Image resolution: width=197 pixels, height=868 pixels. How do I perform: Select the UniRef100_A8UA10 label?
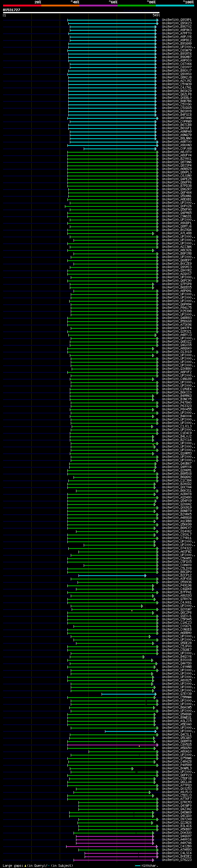tap(176, 751)
